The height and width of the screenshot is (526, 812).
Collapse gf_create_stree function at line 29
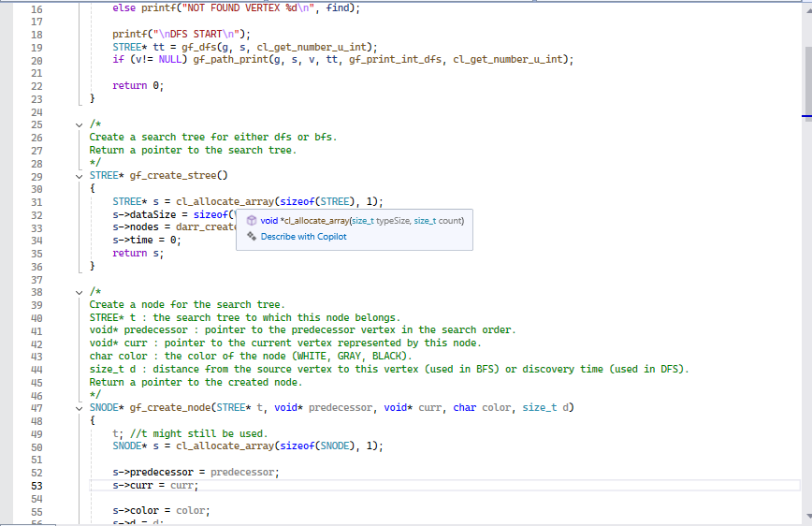tap(79, 176)
